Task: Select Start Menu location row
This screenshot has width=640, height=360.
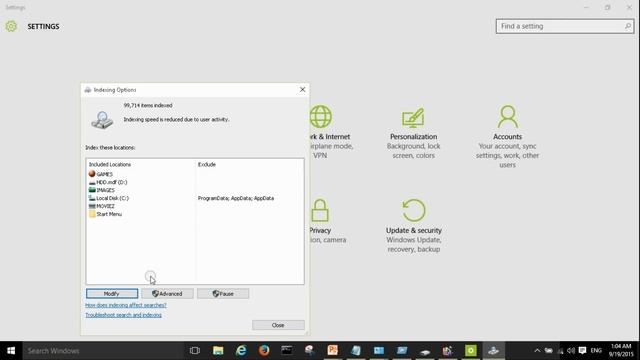Action: 105,214
